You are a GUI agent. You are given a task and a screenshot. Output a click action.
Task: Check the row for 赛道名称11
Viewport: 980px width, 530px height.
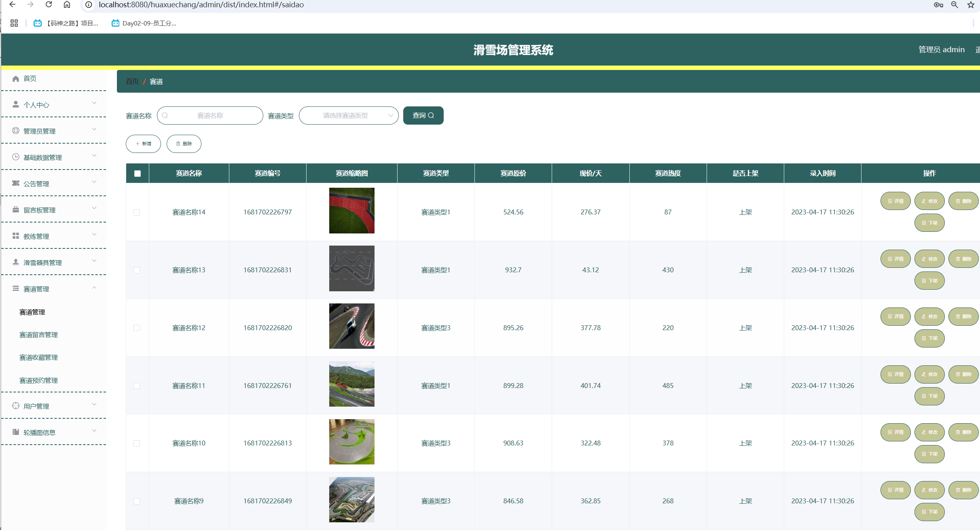tap(137, 386)
